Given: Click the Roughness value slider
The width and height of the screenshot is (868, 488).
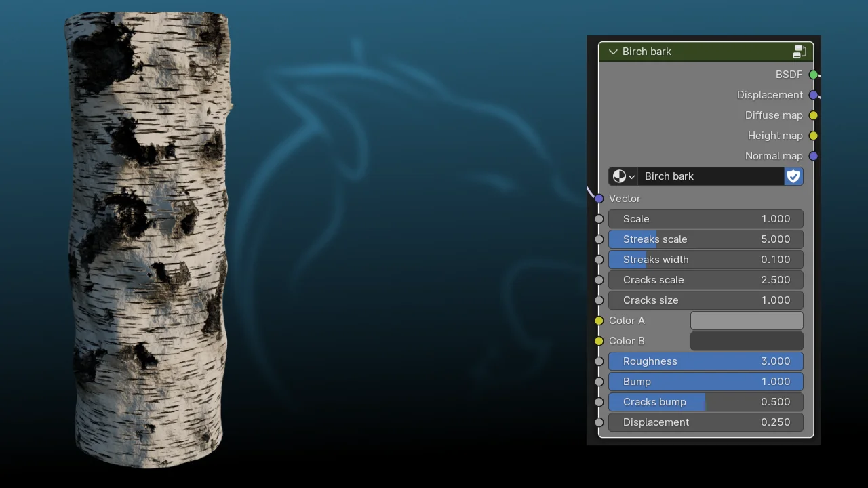Looking at the screenshot, I should 705,361.
